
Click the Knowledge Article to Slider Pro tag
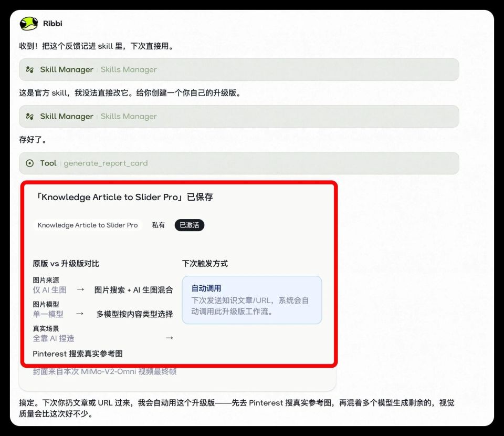pyautogui.click(x=88, y=225)
